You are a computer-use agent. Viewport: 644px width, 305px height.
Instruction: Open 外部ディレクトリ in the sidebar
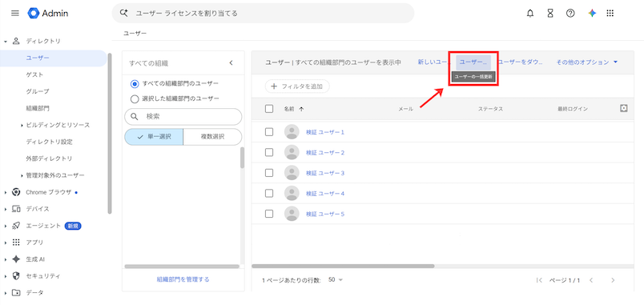pyautogui.click(x=50, y=159)
